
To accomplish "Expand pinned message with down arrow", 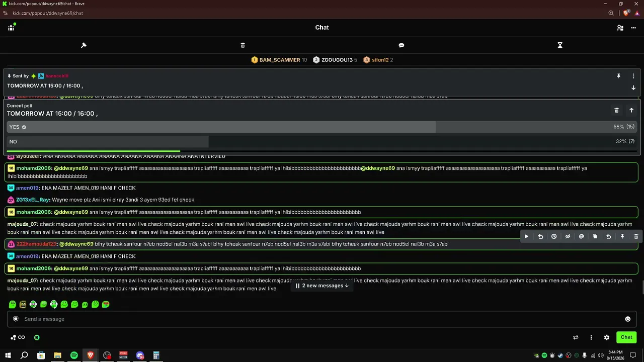I will pyautogui.click(x=633, y=87).
